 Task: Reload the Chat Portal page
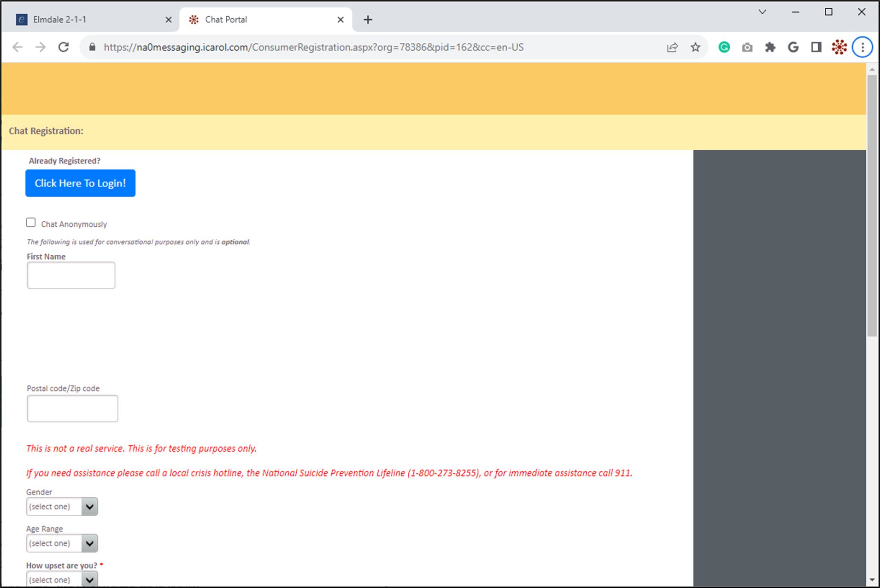(x=64, y=47)
